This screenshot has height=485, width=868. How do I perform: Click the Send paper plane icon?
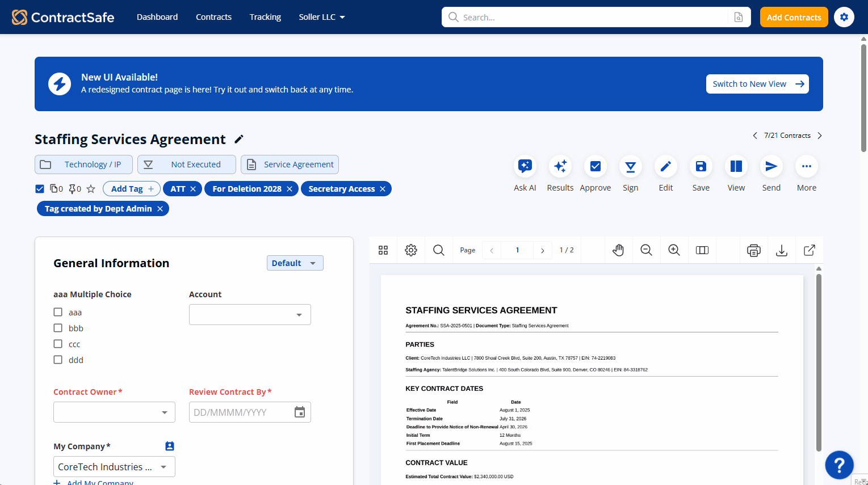771,166
